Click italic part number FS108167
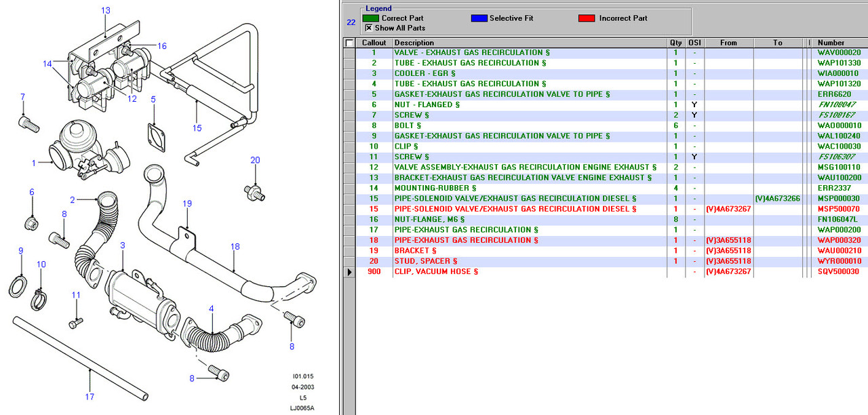The image size is (868, 415). [836, 115]
